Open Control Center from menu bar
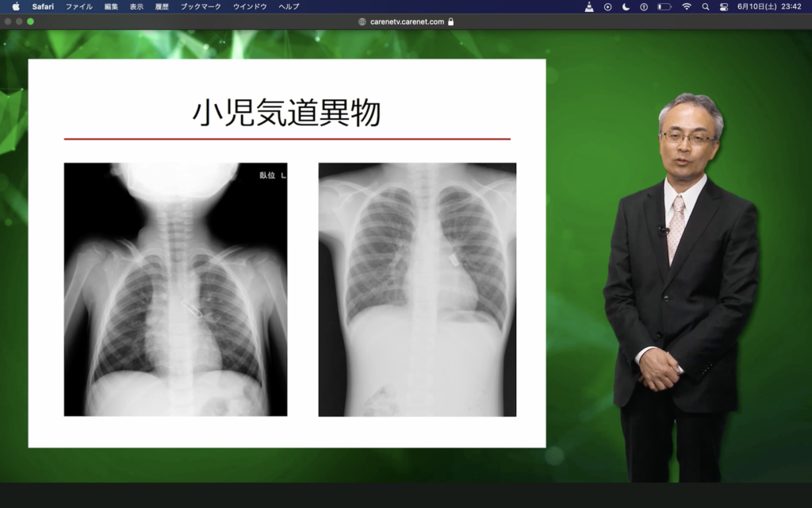812x508 pixels. [x=723, y=6]
